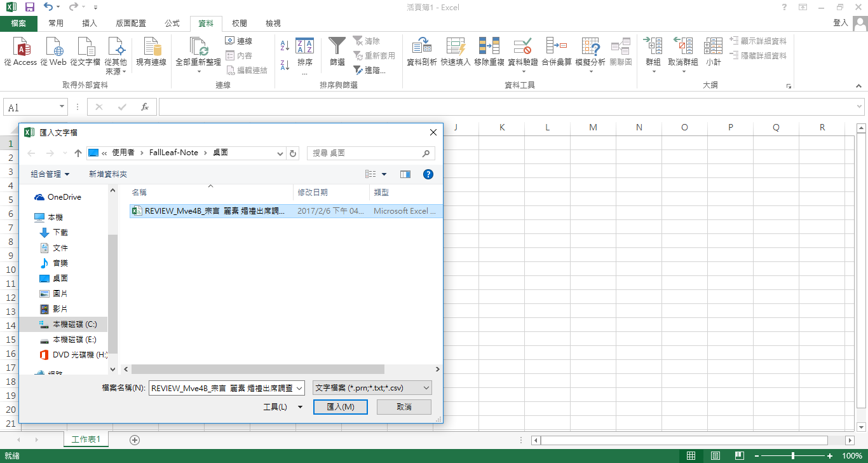Zoom out with minus button
This screenshot has height=463, width=868.
757,456
